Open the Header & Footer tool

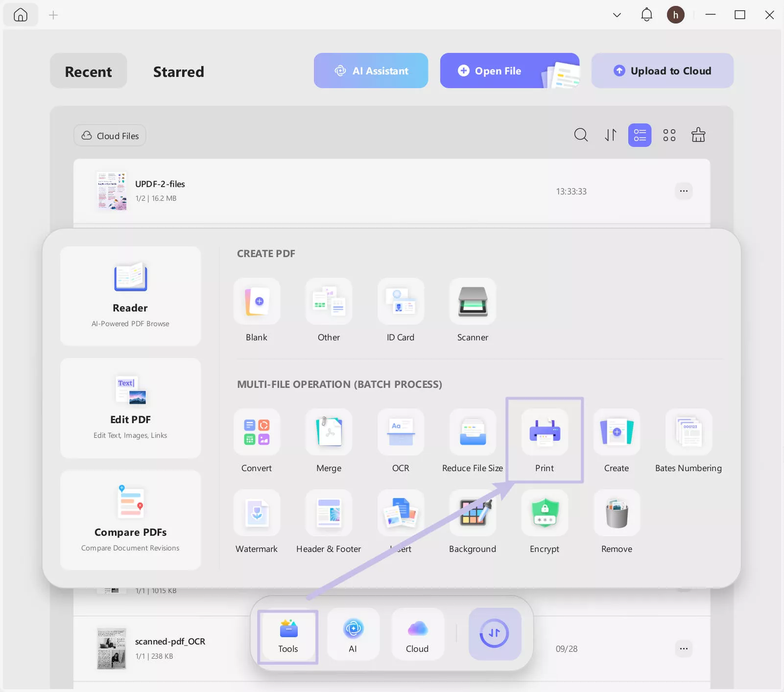329,513
